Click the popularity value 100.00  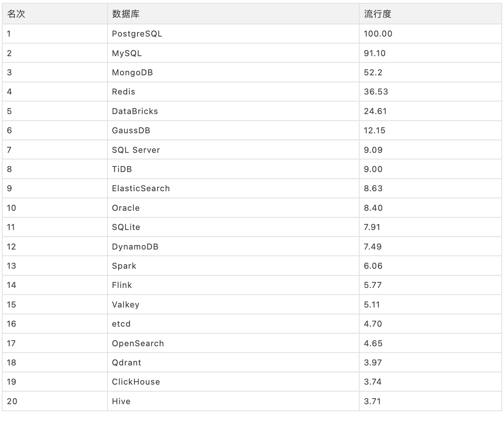tap(378, 34)
